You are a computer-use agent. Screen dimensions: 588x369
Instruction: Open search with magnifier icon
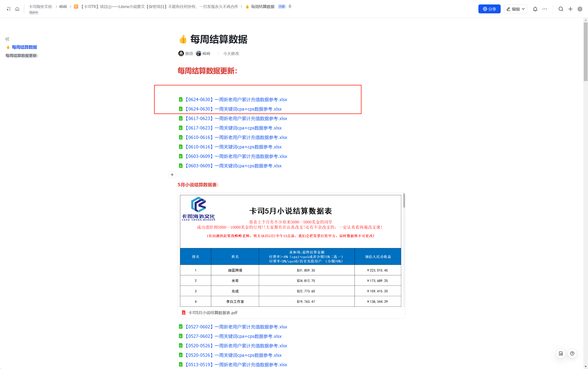coord(561,9)
